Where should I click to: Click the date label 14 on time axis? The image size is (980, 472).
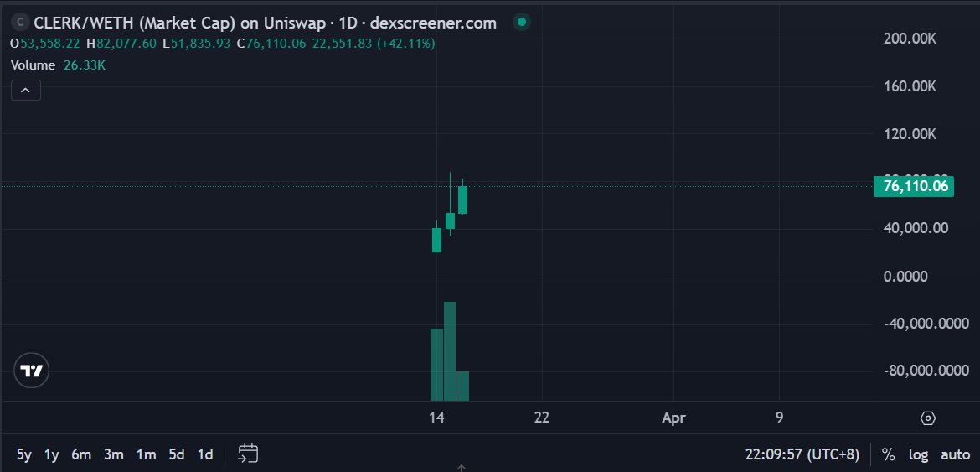point(437,418)
